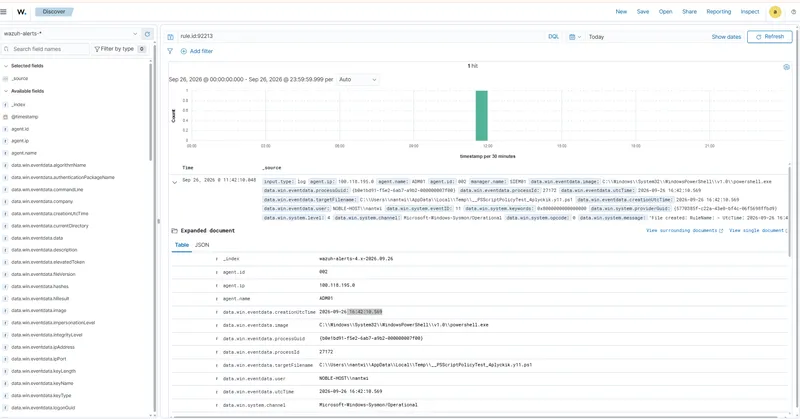Open View single document link

coord(758,231)
